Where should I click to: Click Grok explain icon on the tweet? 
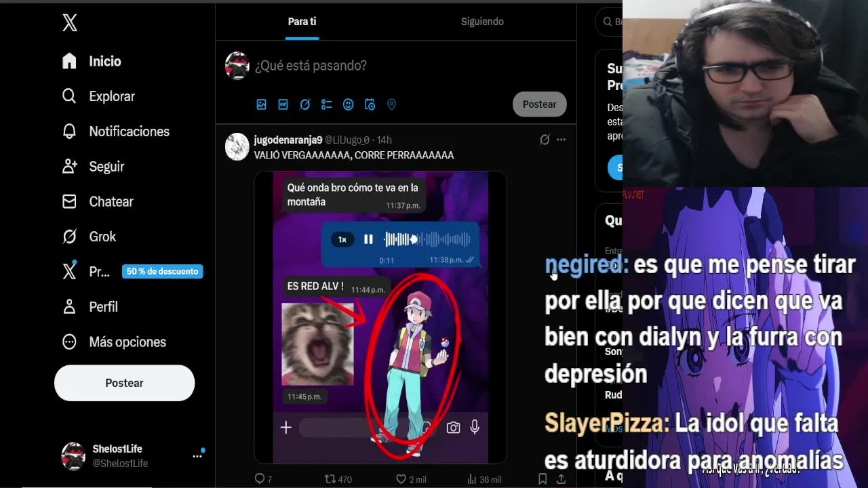[544, 140]
